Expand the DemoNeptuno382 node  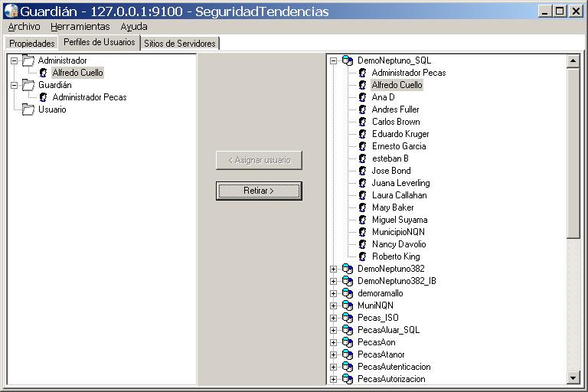[333, 269]
